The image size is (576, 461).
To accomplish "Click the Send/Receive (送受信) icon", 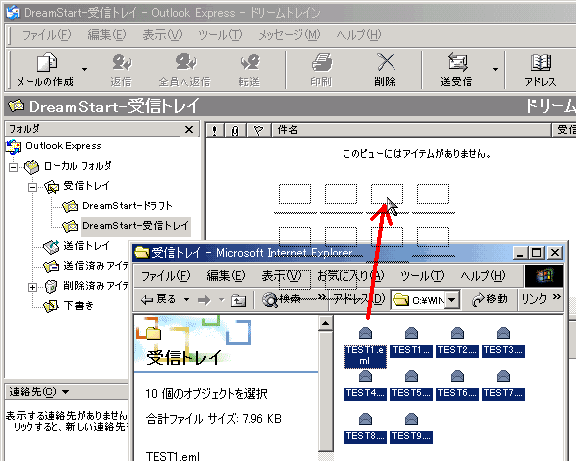I will click(x=457, y=62).
